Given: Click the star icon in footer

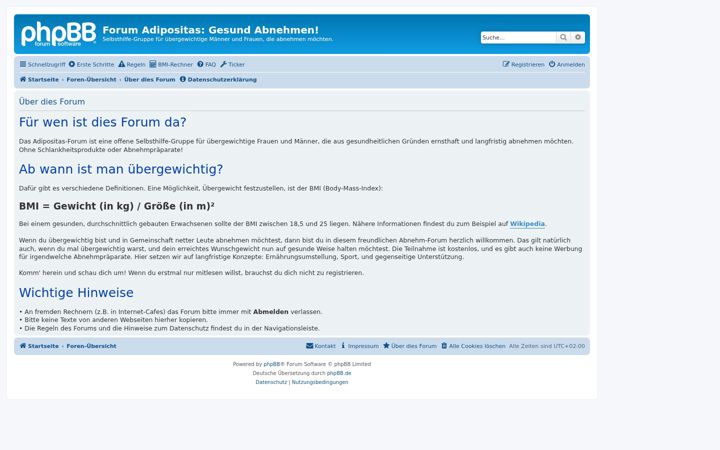Looking at the screenshot, I should pyautogui.click(x=387, y=346).
